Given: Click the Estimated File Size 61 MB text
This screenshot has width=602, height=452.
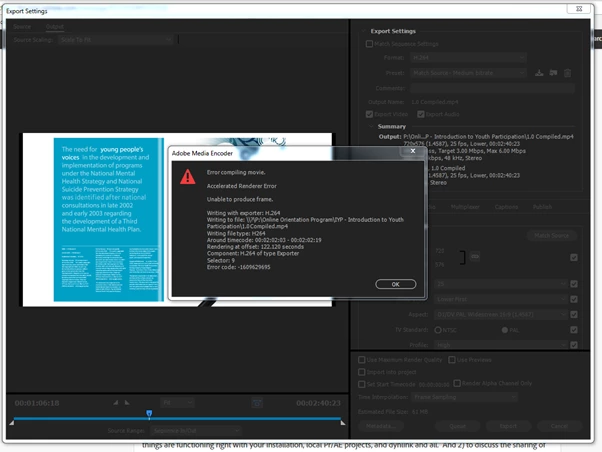Looking at the screenshot, I should (393, 412).
